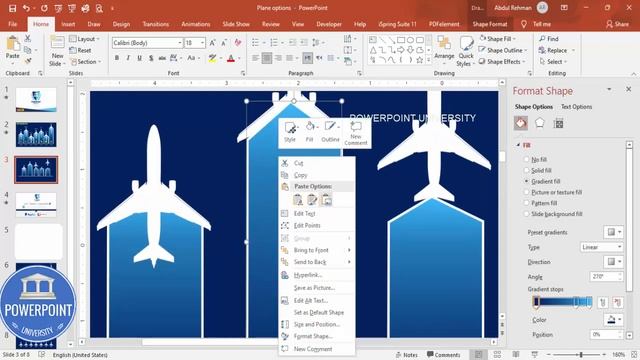
Task: Click Outline icon in mini toolbar
Action: [330, 131]
